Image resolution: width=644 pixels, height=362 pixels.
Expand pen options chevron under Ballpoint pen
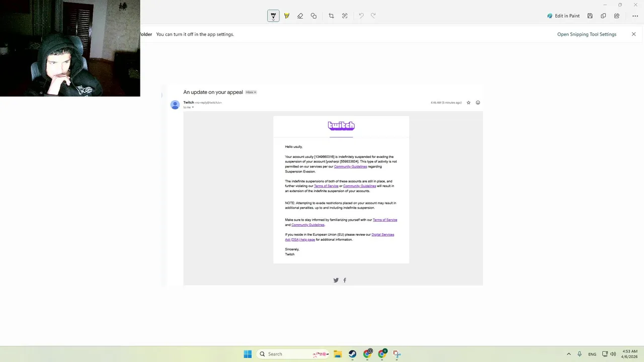[x=273, y=19]
